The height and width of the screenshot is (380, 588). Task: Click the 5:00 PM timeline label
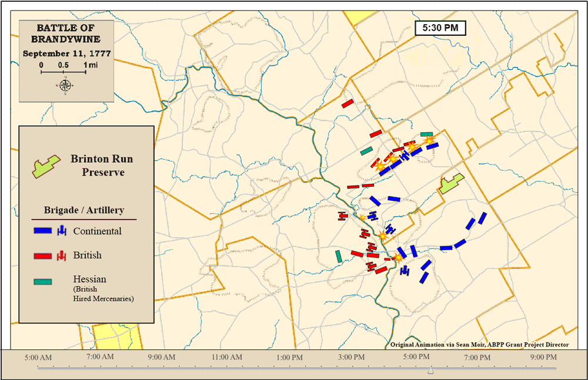tap(416, 357)
